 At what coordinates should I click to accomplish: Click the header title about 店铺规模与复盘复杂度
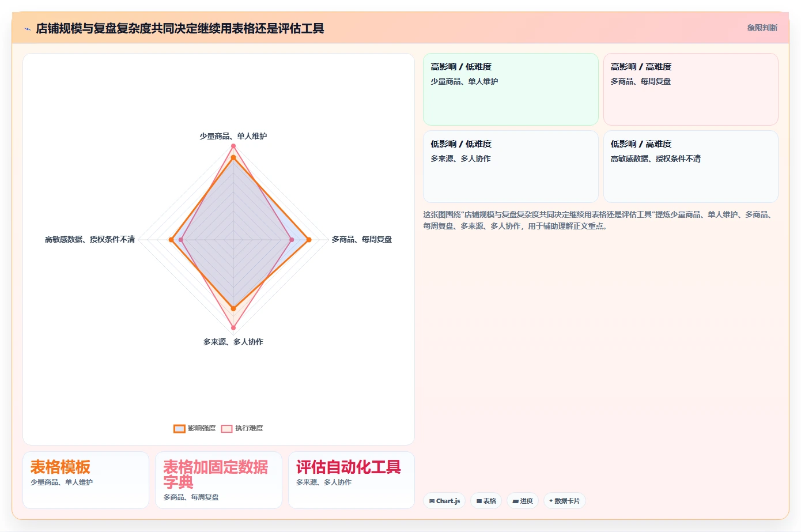(180, 28)
